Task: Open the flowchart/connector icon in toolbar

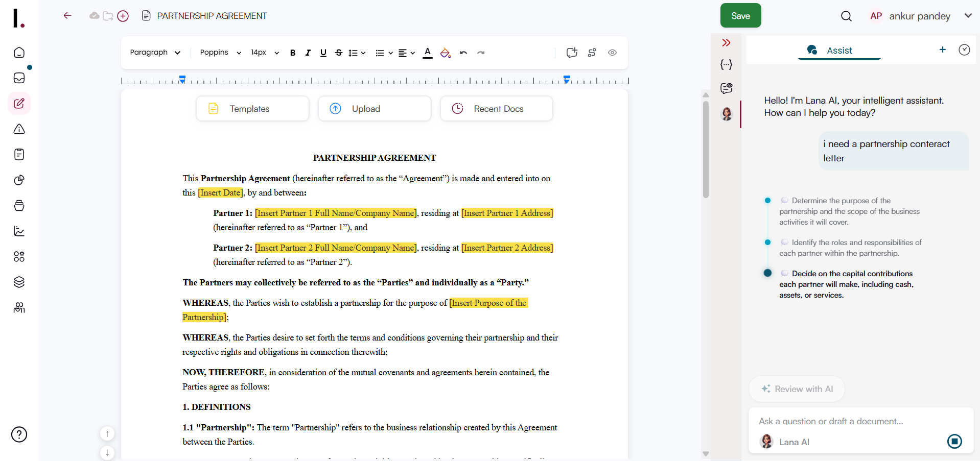Action: pyautogui.click(x=592, y=53)
